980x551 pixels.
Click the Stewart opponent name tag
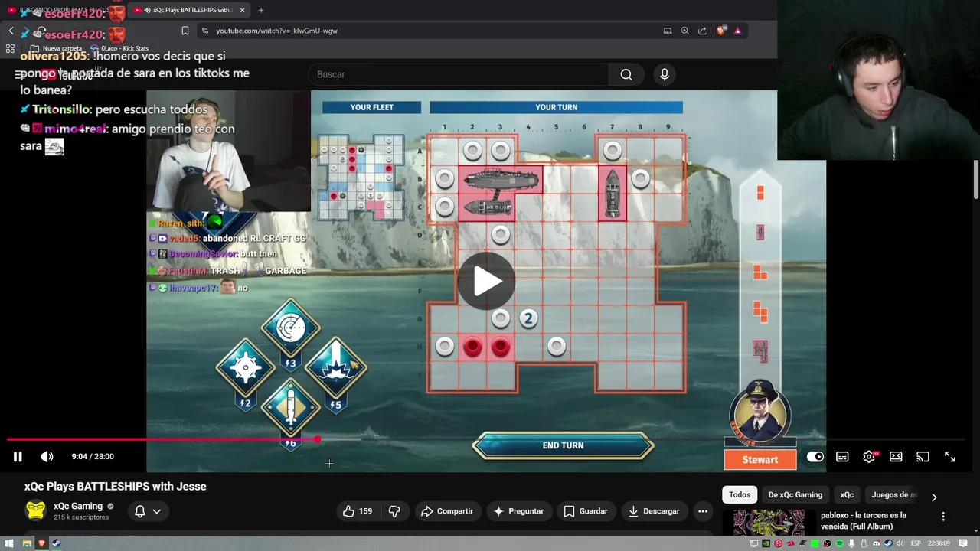pos(760,459)
